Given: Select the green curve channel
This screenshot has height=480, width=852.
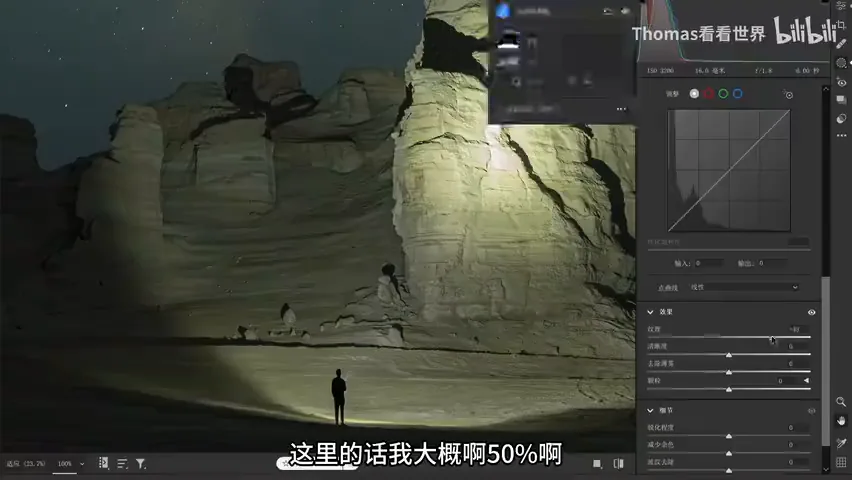Looking at the screenshot, I should [x=723, y=94].
